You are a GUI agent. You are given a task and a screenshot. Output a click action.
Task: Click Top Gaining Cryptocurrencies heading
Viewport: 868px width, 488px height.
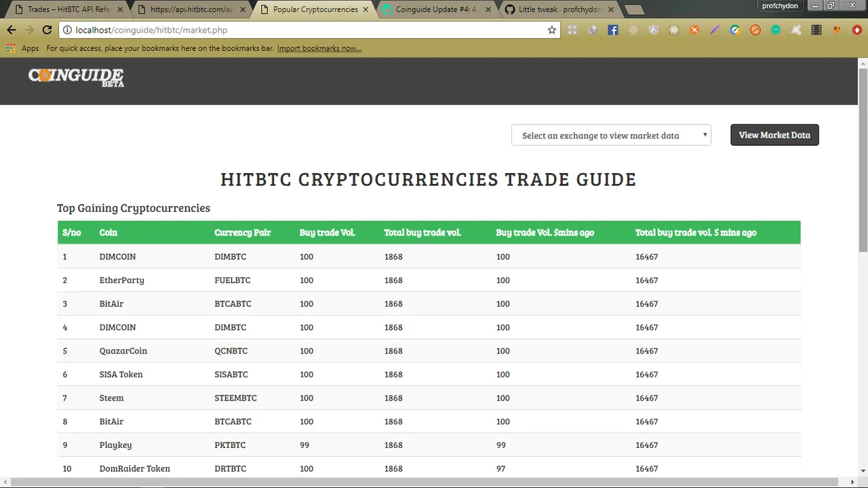click(x=134, y=208)
